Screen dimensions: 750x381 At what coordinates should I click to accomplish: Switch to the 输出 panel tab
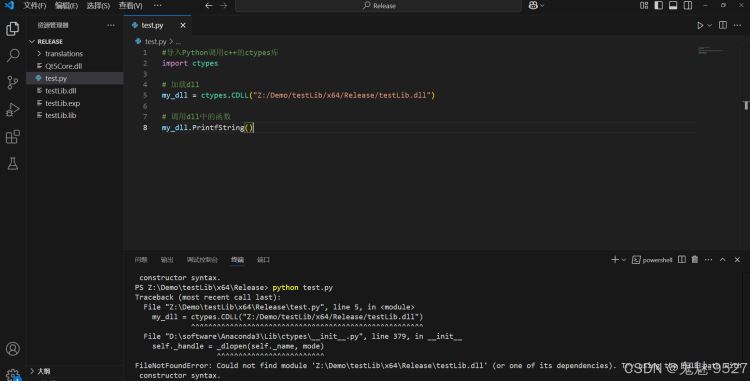point(167,260)
